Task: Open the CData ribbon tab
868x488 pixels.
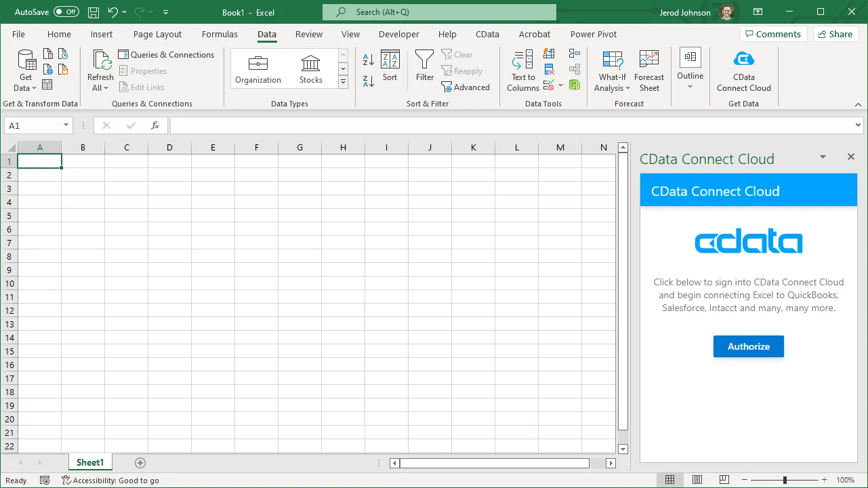Action: pyautogui.click(x=487, y=34)
